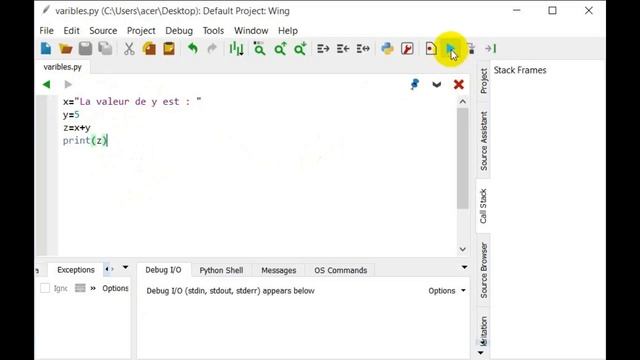Open the bottom tool panel tabs dropdown arrow
Image resolution: width=640 pixels, height=360 pixels.
click(x=464, y=267)
